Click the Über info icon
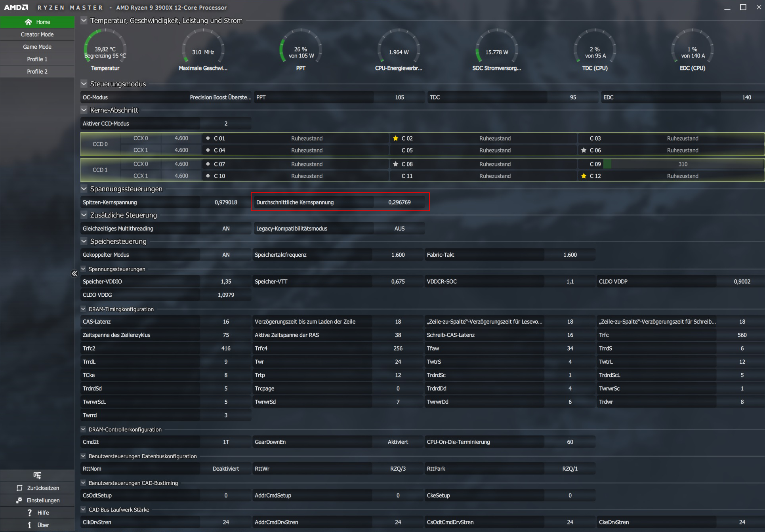Viewport: 765px width, 532px height. click(x=30, y=525)
